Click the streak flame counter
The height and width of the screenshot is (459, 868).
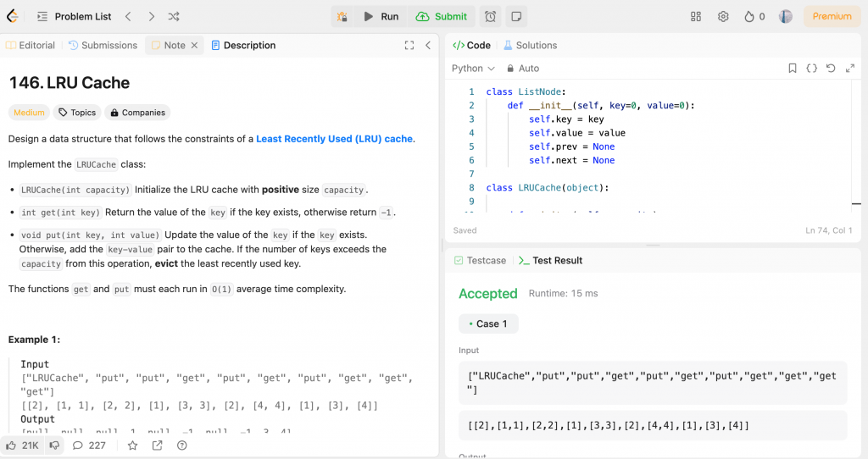[754, 17]
